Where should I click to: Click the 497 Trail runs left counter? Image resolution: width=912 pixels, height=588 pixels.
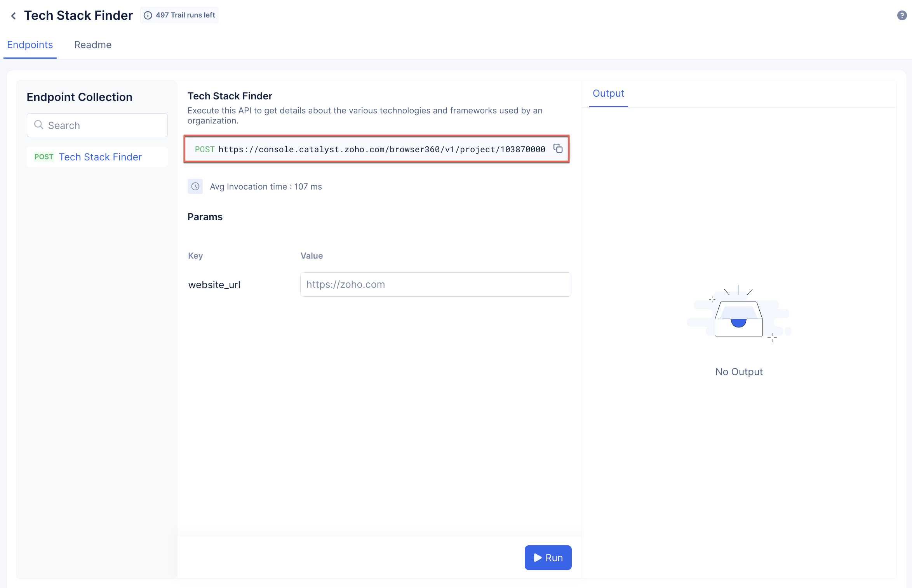coord(179,15)
